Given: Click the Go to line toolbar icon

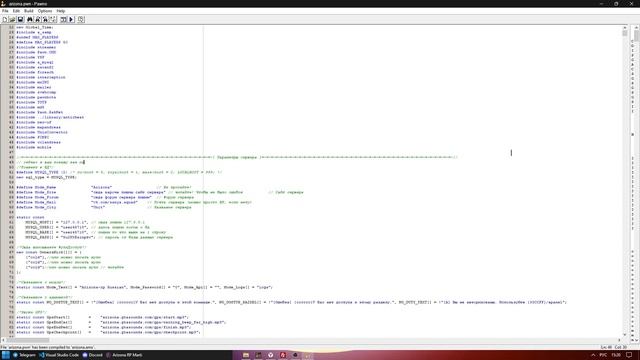Looking at the screenshot, I should point(53,19).
